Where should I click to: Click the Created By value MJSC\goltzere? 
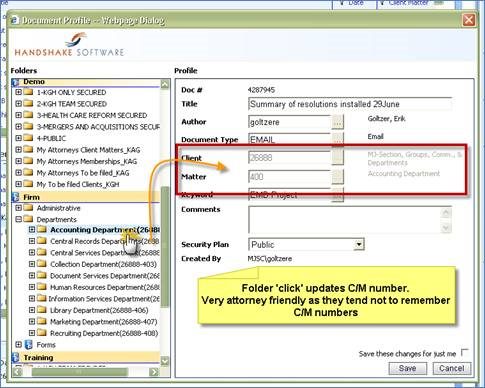pos(270,259)
